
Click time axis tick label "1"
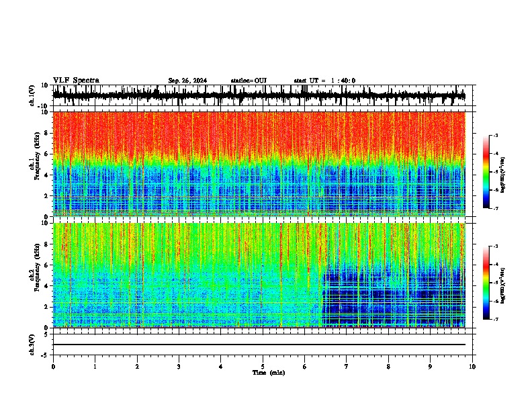(95, 367)
